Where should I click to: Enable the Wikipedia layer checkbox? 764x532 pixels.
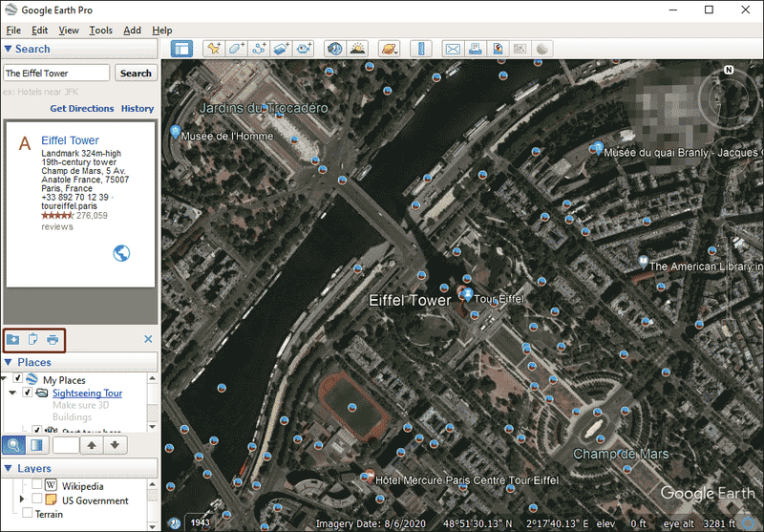point(37,484)
